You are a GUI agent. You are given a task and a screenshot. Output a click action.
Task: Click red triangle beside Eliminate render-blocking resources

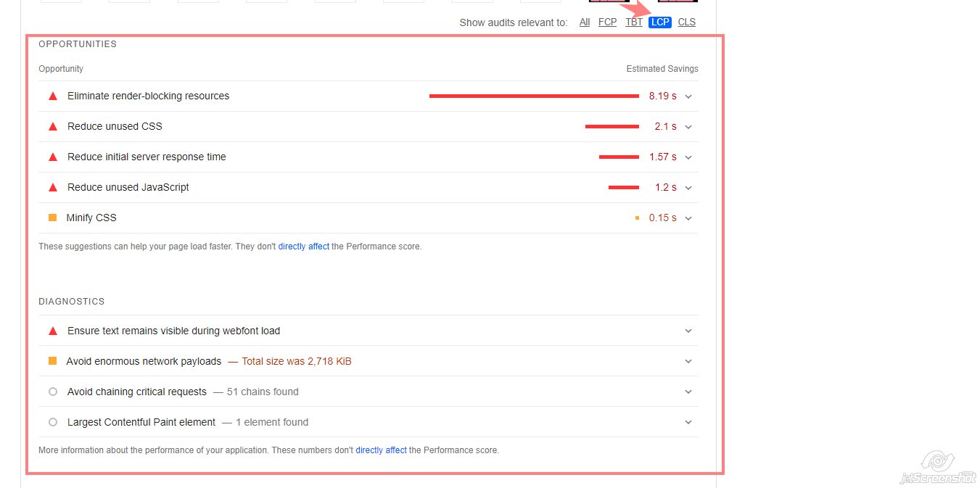point(52,96)
